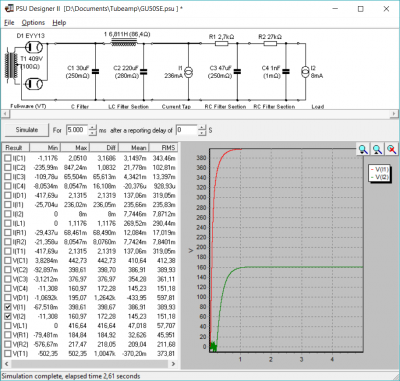
Task: Open the Options menu
Action: pos(33,23)
